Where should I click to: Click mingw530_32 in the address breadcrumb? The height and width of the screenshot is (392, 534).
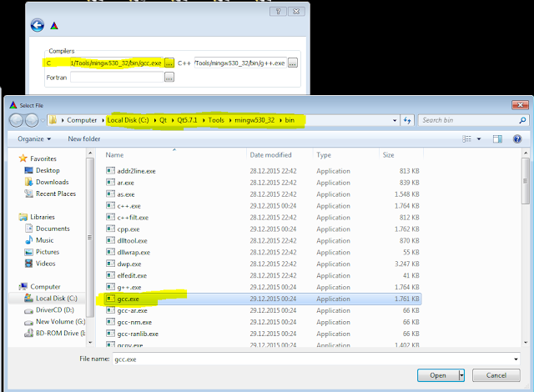[254, 120]
